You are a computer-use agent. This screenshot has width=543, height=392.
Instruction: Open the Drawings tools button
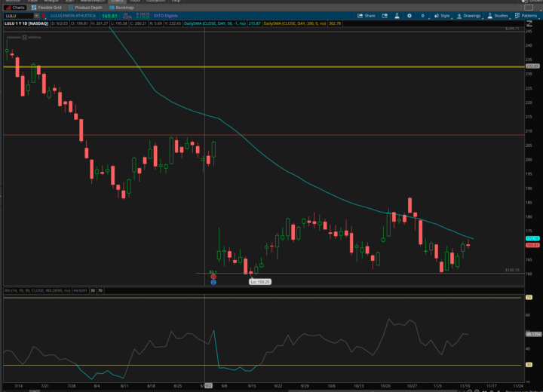tap(469, 16)
